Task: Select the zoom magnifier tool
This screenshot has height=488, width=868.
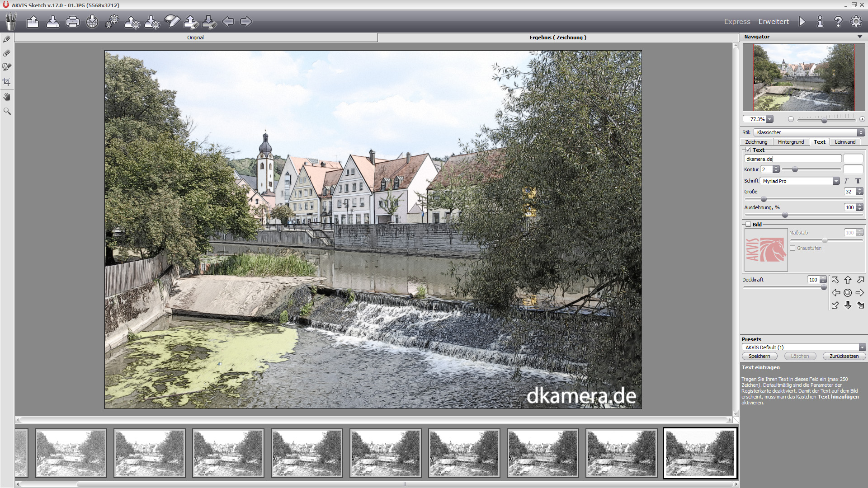Action: point(7,111)
